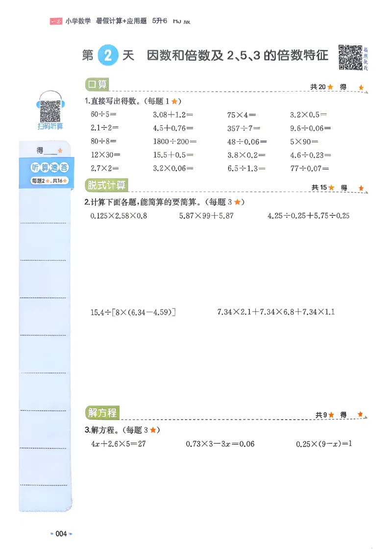Click the 每题2★,共16★ pill label
392x554 pixels.
point(49,180)
